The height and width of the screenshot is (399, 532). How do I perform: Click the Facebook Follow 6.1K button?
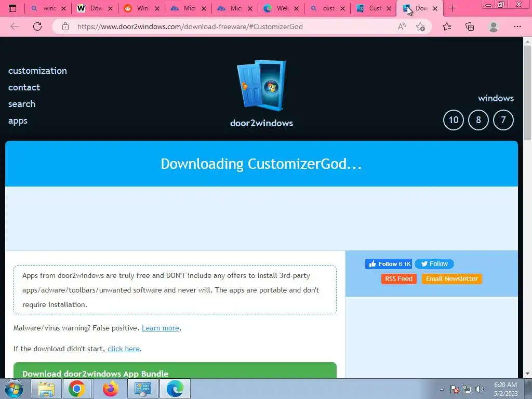[x=389, y=264]
